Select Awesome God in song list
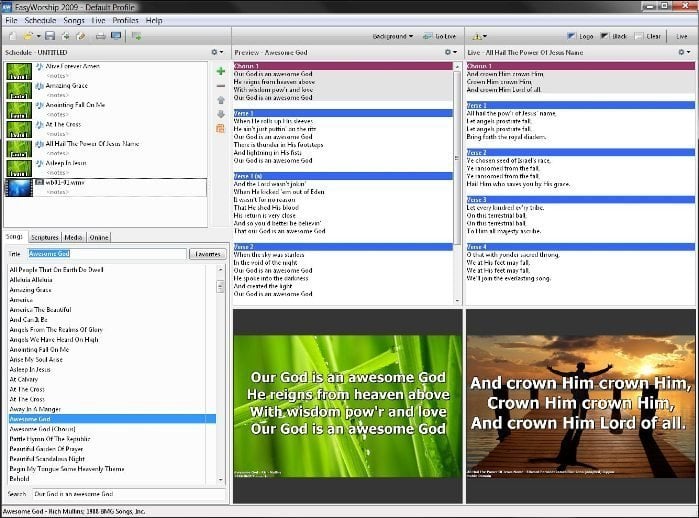 (112, 419)
